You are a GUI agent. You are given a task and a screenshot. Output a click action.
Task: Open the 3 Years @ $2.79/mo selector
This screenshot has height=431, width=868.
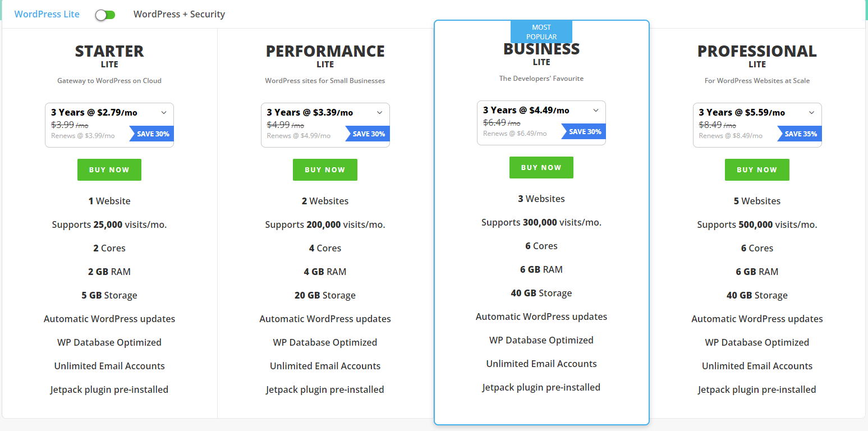pyautogui.click(x=109, y=125)
